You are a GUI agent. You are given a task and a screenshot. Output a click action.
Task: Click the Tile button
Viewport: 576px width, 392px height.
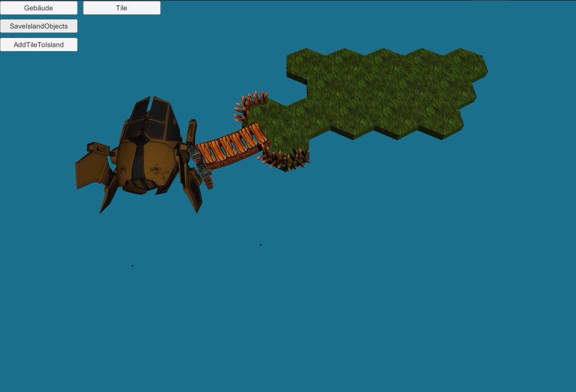pyautogui.click(x=121, y=8)
